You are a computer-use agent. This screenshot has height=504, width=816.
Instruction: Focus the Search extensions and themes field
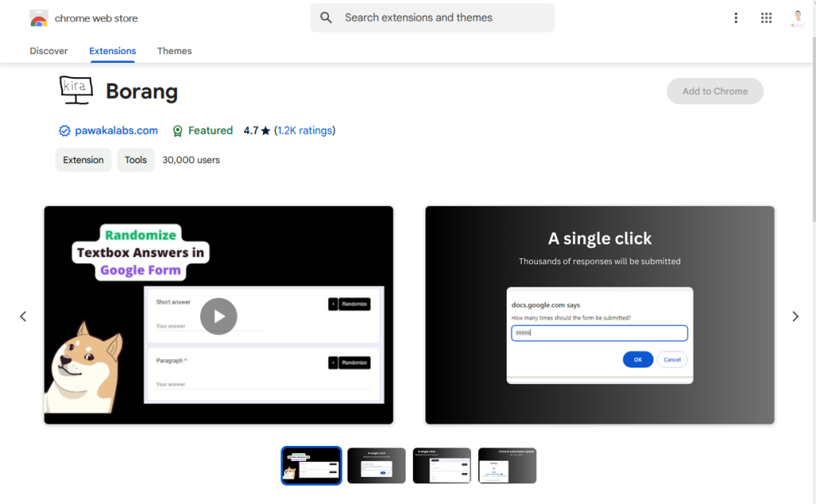coord(433,18)
